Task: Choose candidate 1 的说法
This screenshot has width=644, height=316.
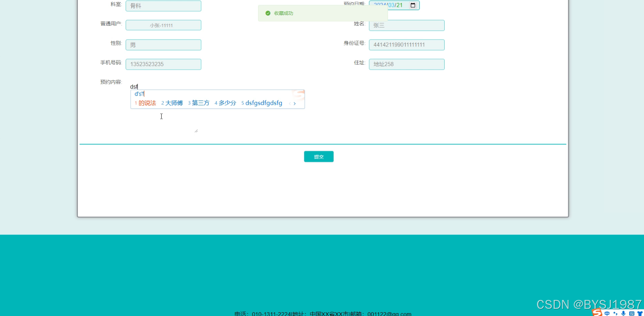Action: 145,103
